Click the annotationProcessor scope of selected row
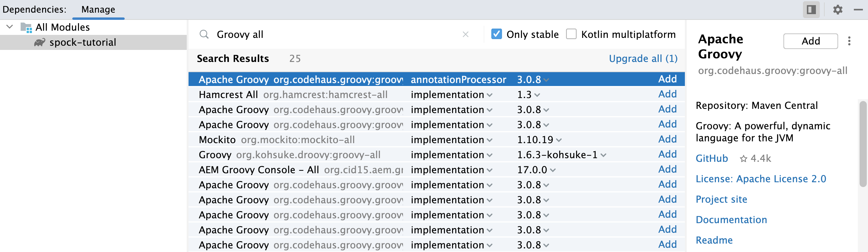 click(458, 80)
